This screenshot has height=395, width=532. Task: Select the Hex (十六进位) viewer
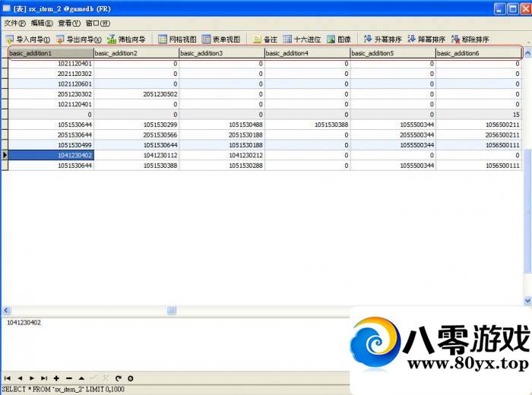(x=301, y=39)
